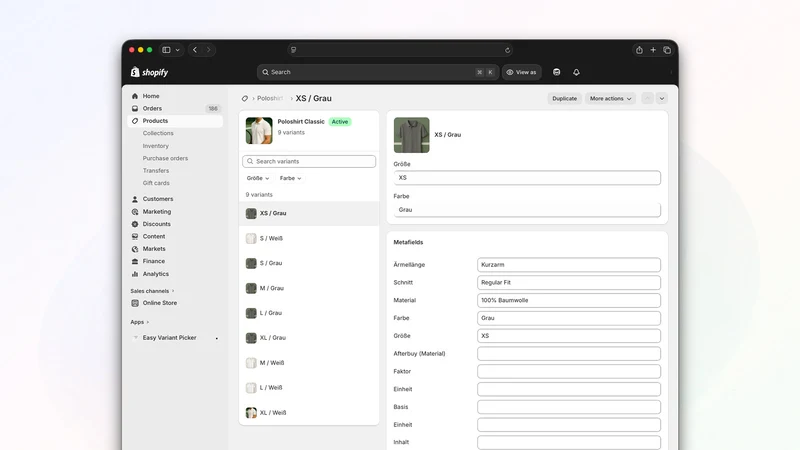Image resolution: width=800 pixels, height=450 pixels.
Task: Open a new browser tab
Action: [653, 50]
